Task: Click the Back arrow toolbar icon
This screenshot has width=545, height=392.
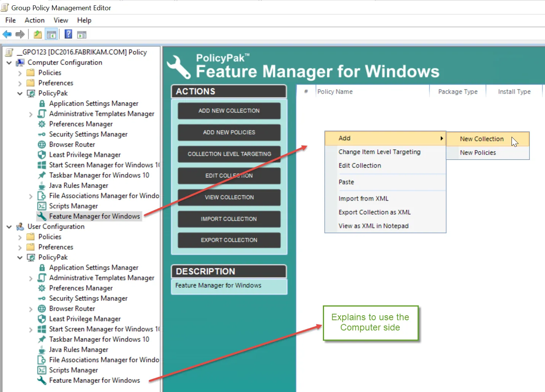Action: click(7, 35)
